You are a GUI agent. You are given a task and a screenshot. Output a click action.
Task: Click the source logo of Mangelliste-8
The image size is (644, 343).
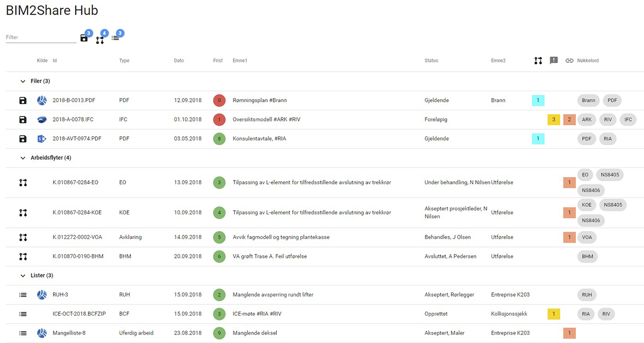[42, 333]
